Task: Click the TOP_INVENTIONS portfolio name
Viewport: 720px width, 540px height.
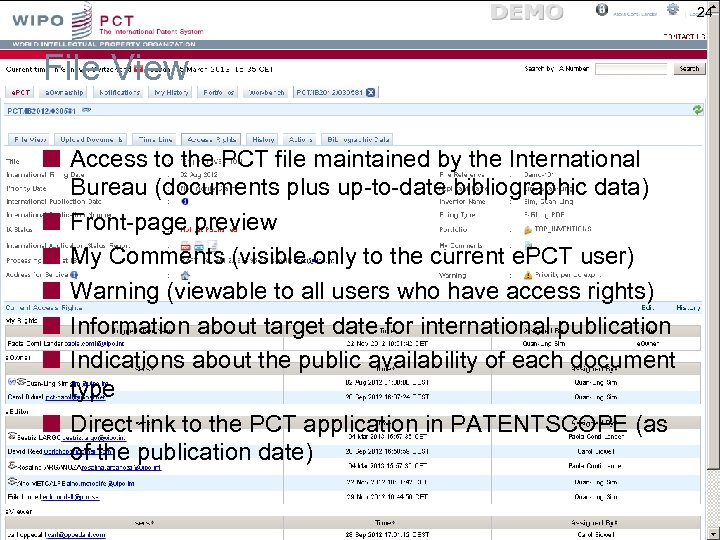Action: (563, 229)
